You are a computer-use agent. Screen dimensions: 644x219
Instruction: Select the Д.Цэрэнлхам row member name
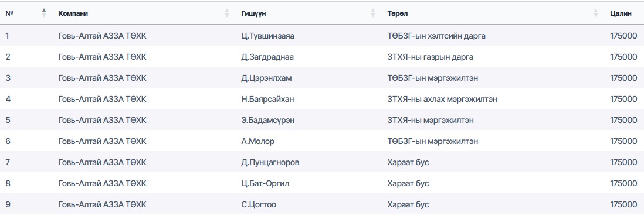(x=266, y=78)
